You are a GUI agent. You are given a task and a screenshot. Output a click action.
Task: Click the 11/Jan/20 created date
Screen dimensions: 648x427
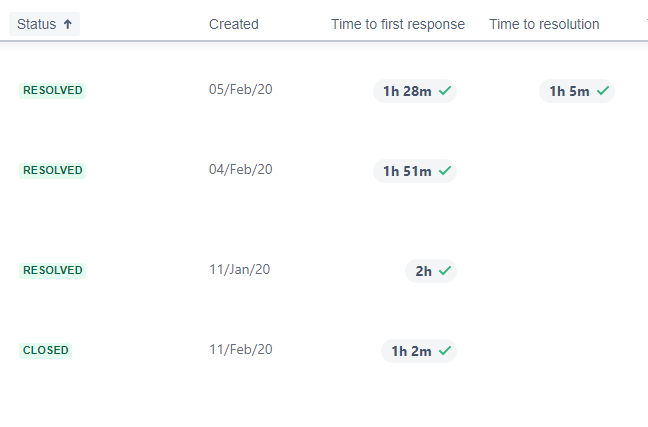[x=239, y=270]
